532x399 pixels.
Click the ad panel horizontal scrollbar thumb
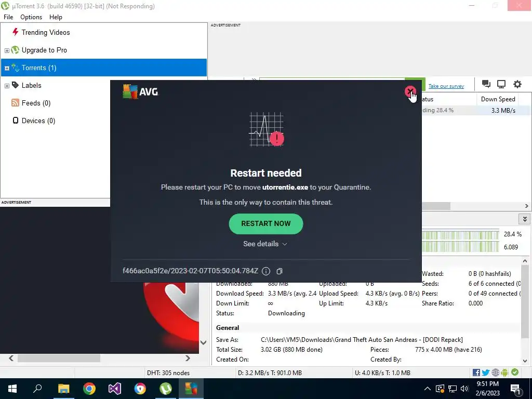pyautogui.click(x=59, y=358)
